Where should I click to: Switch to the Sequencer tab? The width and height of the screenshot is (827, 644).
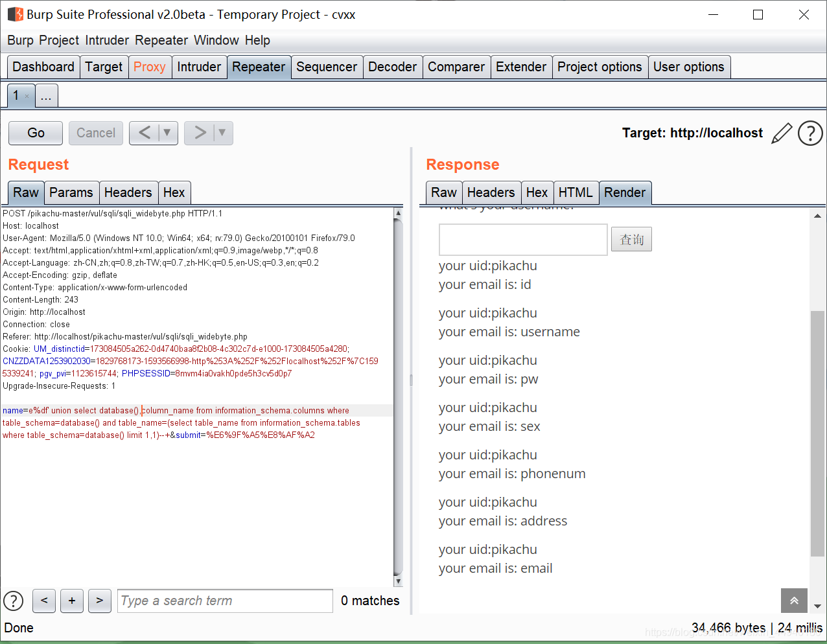[x=327, y=67]
